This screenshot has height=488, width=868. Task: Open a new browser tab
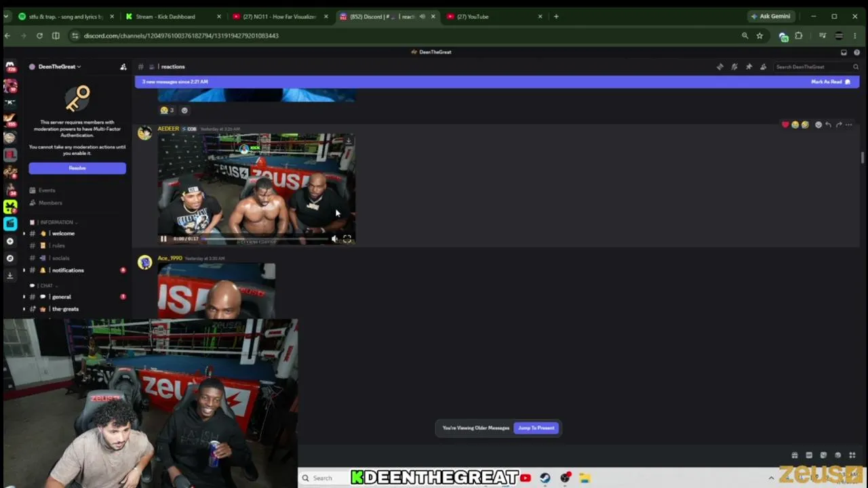tap(556, 16)
